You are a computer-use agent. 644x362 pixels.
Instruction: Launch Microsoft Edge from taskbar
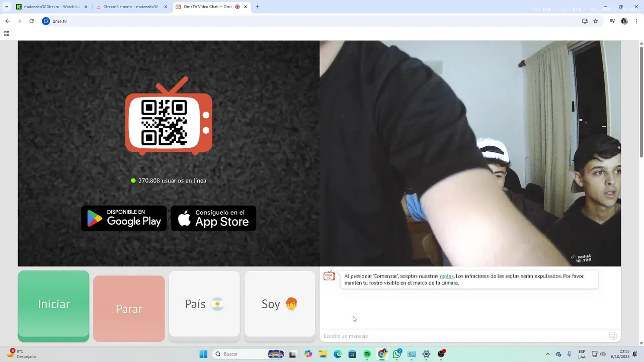[338, 354]
